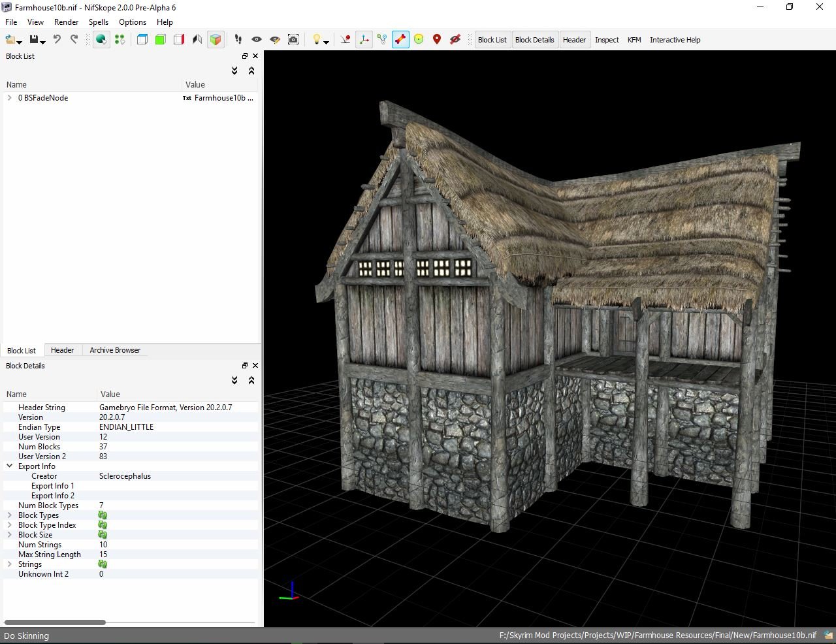The width and height of the screenshot is (836, 644).
Task: Open the File menu
Action: (x=11, y=22)
